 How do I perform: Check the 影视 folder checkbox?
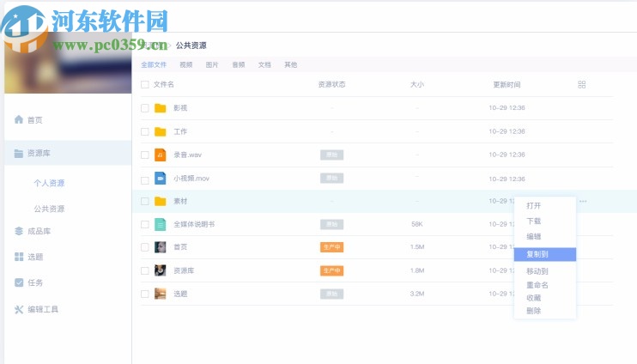click(x=144, y=108)
